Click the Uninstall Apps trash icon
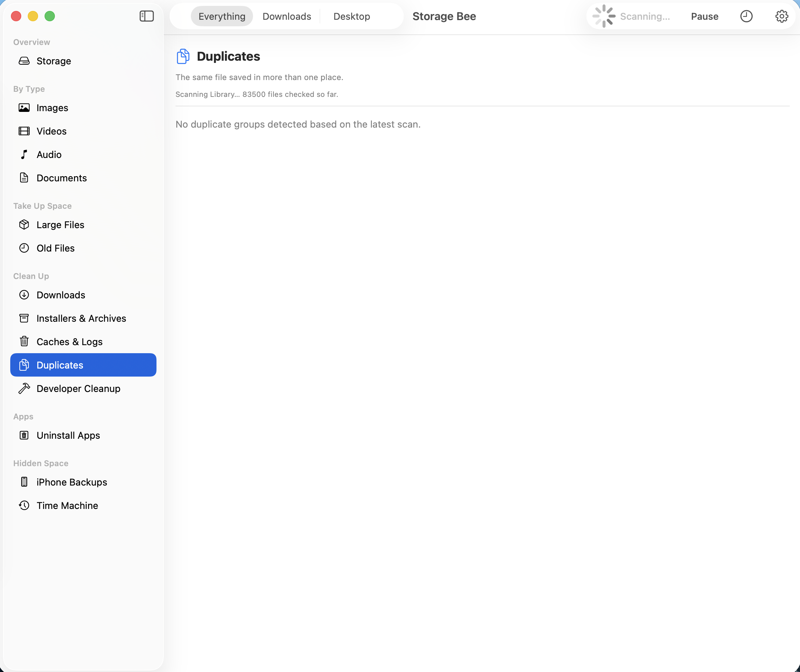The image size is (800, 672). coord(24,435)
